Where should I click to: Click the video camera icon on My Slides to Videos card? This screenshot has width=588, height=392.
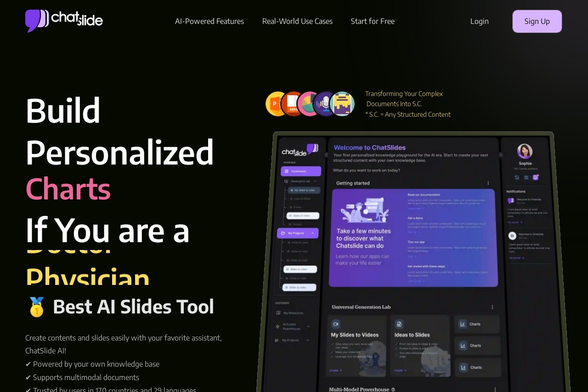click(x=336, y=324)
